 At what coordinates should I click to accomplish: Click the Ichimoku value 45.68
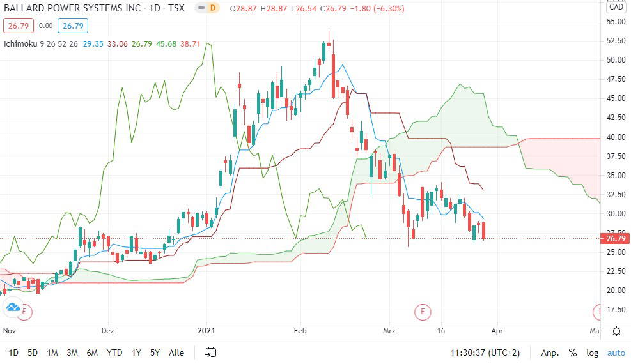pos(166,44)
